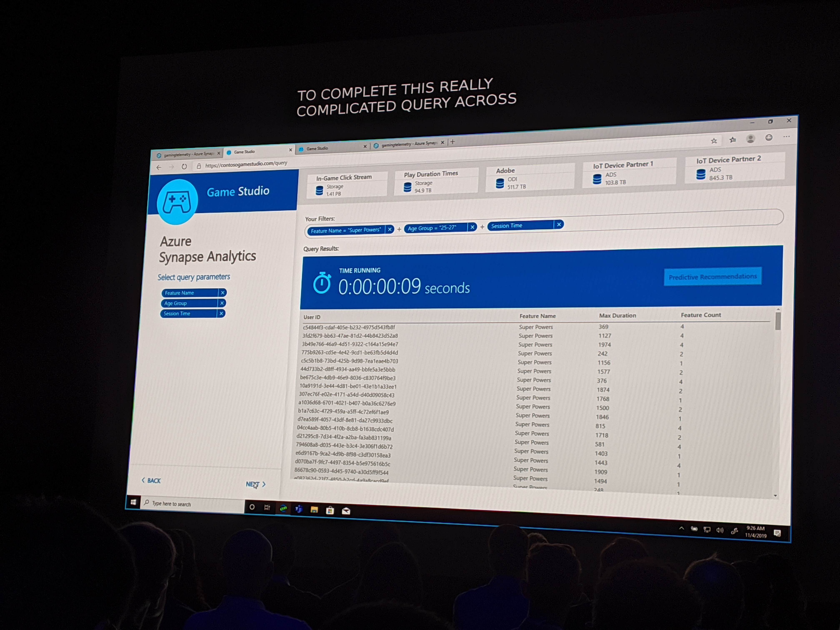Close the rightmost gamingtelemetry tab
The width and height of the screenshot is (840, 630).
point(442,143)
